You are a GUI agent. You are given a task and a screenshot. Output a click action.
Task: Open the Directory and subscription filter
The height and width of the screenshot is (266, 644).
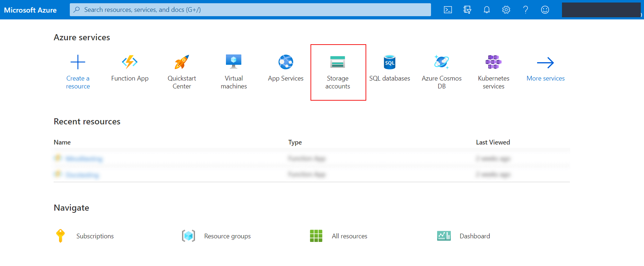(467, 10)
